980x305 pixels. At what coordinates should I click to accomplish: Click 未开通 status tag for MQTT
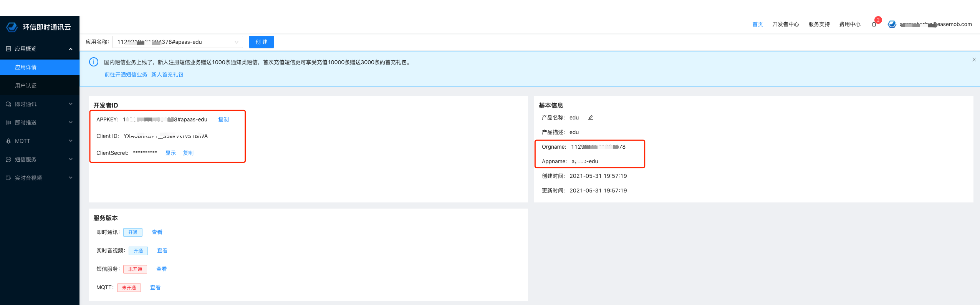click(x=129, y=288)
